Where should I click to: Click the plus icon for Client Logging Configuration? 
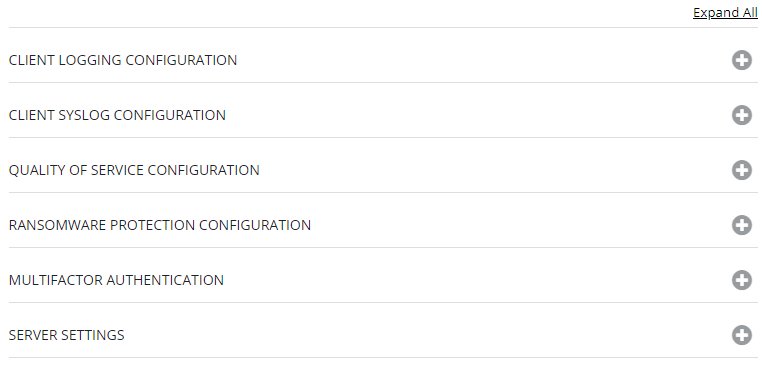[742, 60]
